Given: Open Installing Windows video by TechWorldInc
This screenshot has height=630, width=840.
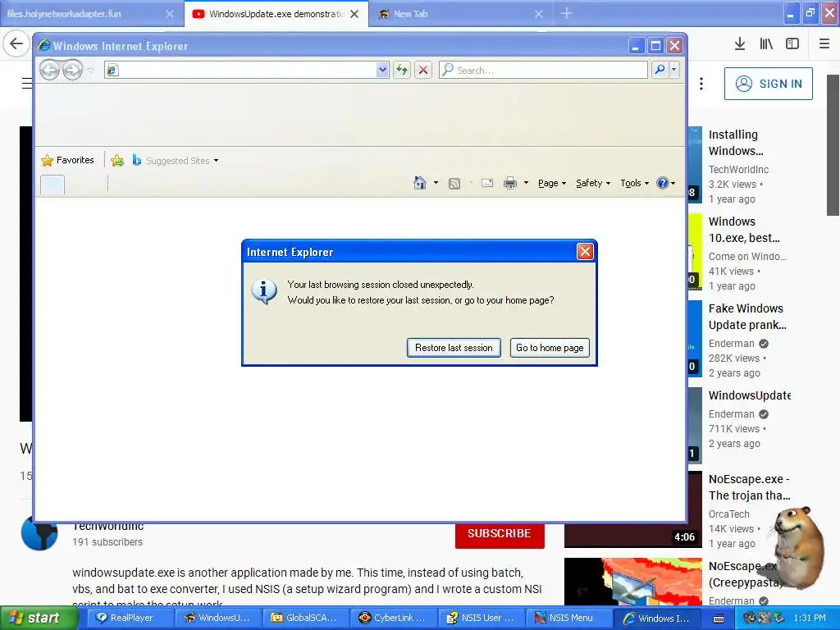Looking at the screenshot, I should tap(734, 143).
